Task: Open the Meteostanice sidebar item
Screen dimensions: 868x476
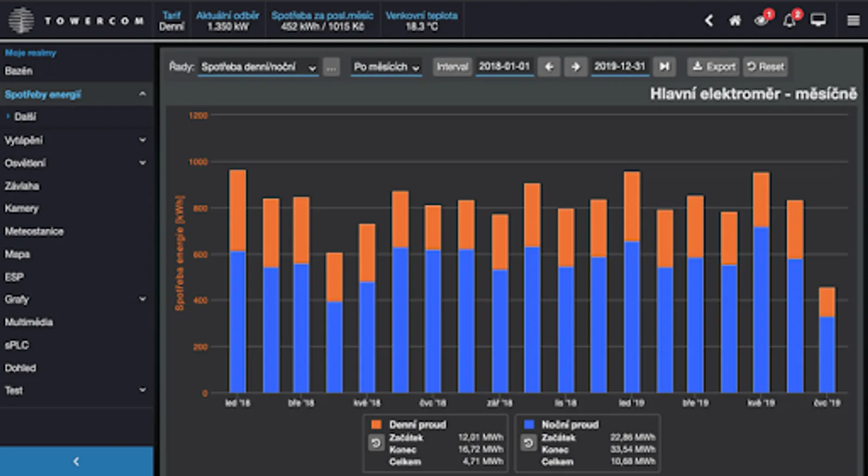Action: (34, 231)
